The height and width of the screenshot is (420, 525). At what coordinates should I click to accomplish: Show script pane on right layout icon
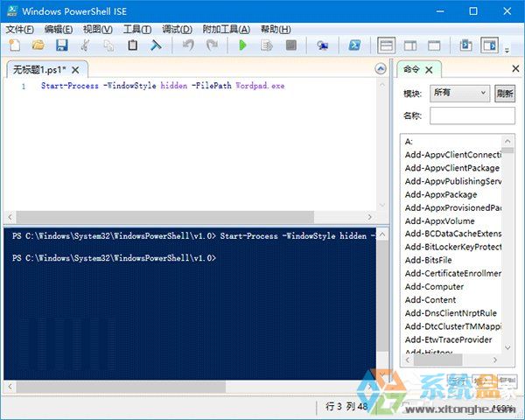tap(410, 45)
